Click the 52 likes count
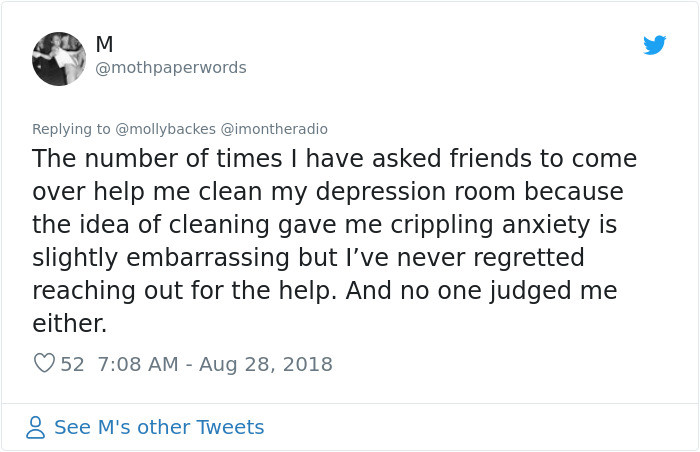This screenshot has height=452, width=700. [x=72, y=364]
